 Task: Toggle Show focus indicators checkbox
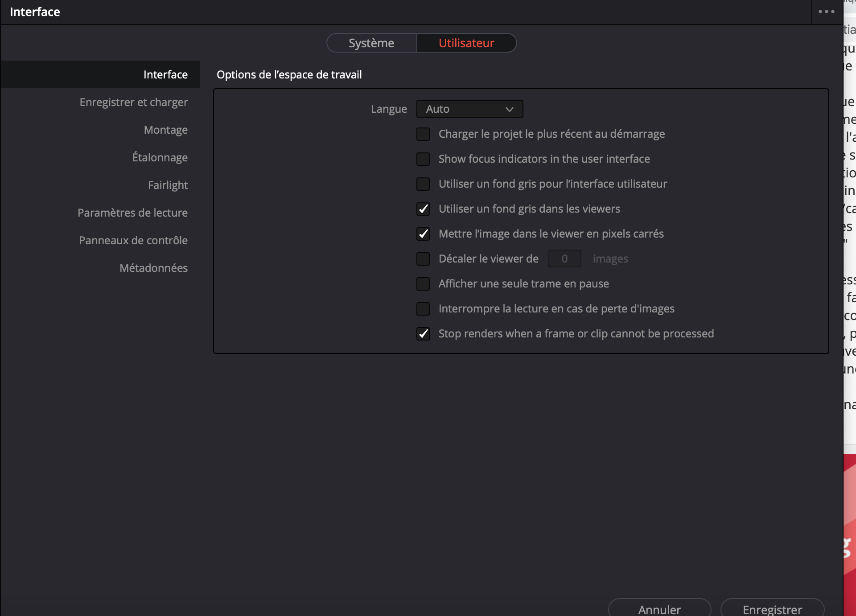[423, 159]
